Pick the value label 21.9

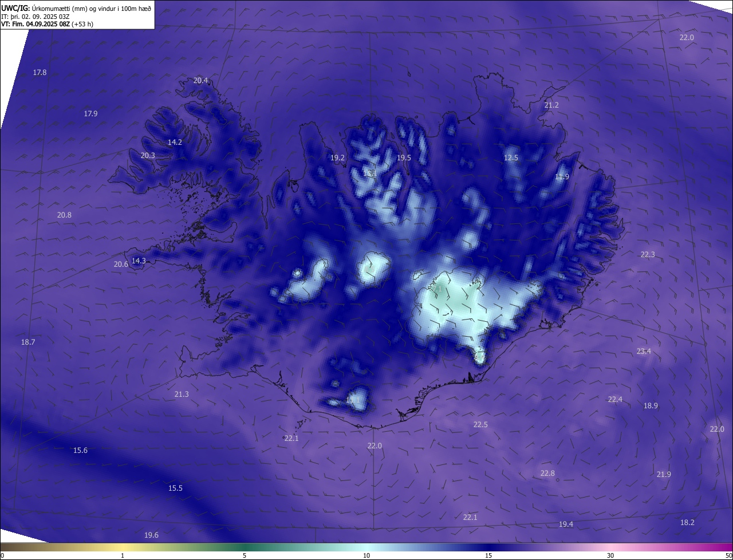[664, 475]
